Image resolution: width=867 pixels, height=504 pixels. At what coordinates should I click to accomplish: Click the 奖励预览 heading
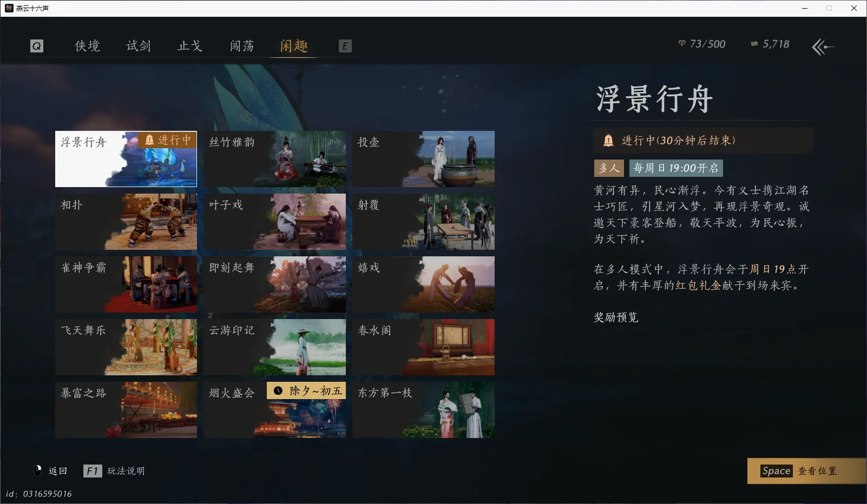(x=616, y=317)
